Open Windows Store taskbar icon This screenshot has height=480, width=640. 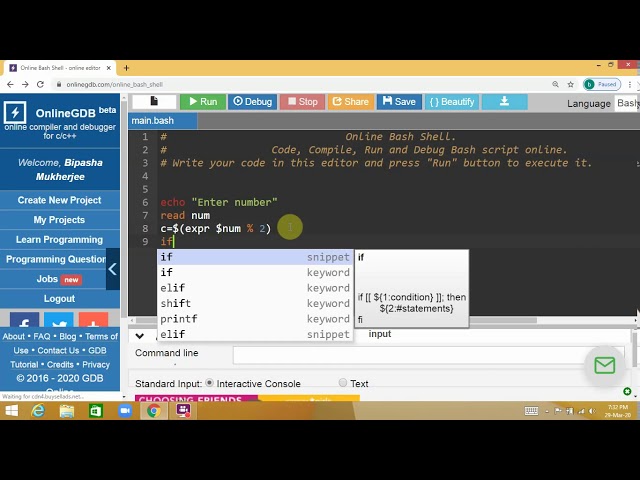(96, 411)
